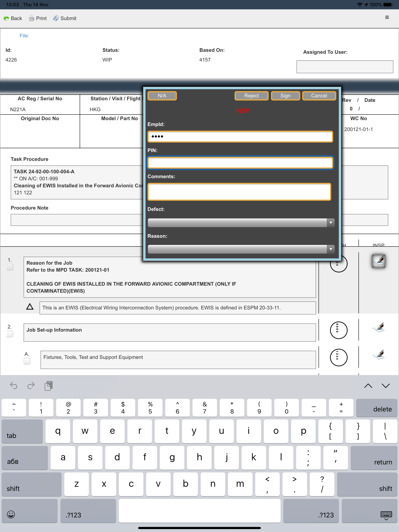Tap the letter a key
The image size is (399, 532).
(63, 458)
